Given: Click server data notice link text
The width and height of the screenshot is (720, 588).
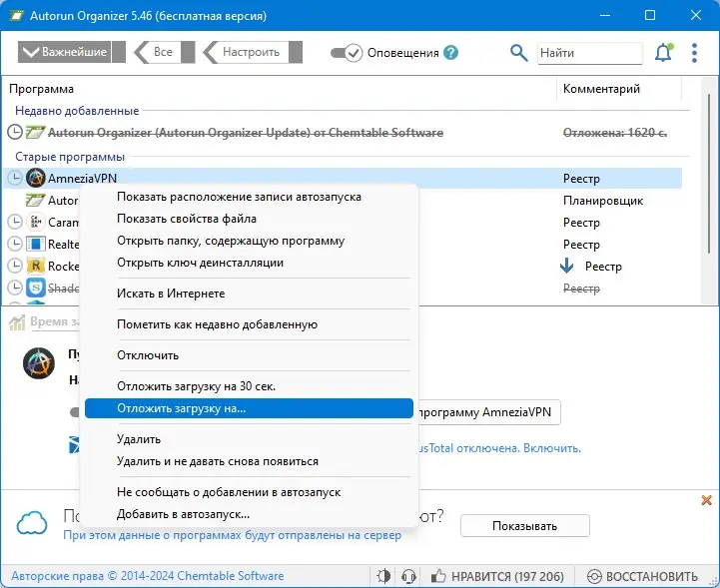Looking at the screenshot, I should point(233,535).
